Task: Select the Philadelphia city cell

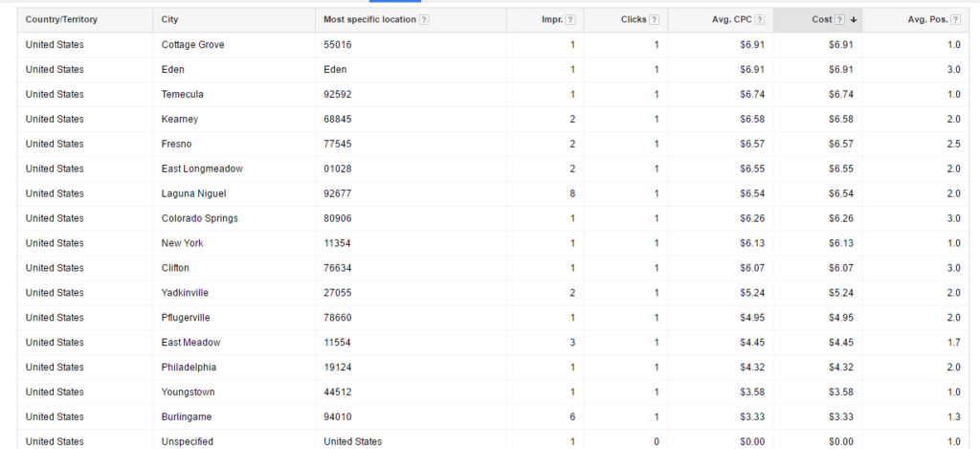Action: pos(189,367)
